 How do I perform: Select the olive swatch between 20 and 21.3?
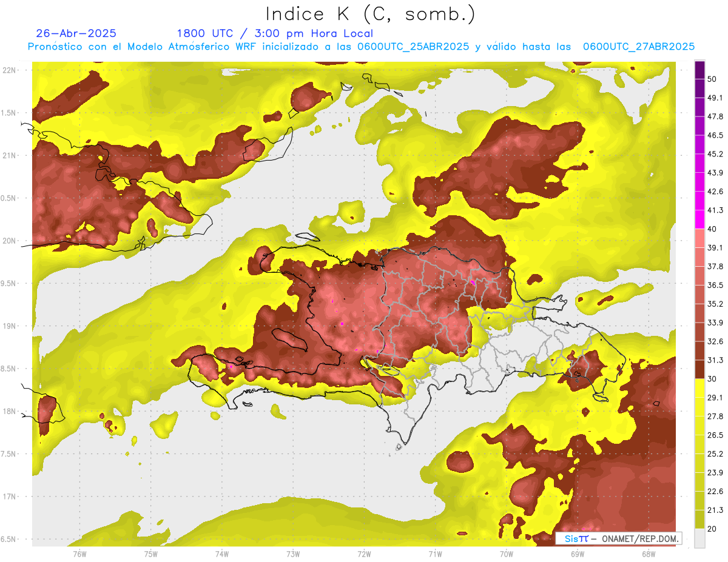click(699, 519)
